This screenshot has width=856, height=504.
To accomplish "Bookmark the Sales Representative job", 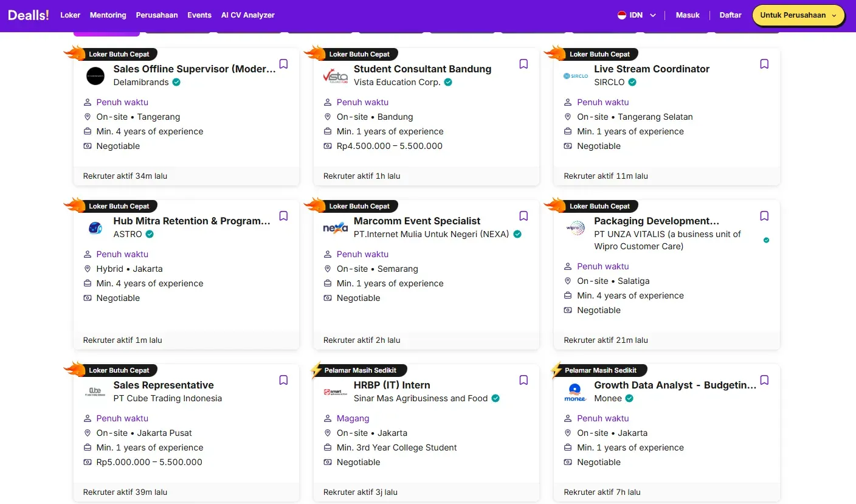I will (x=283, y=380).
